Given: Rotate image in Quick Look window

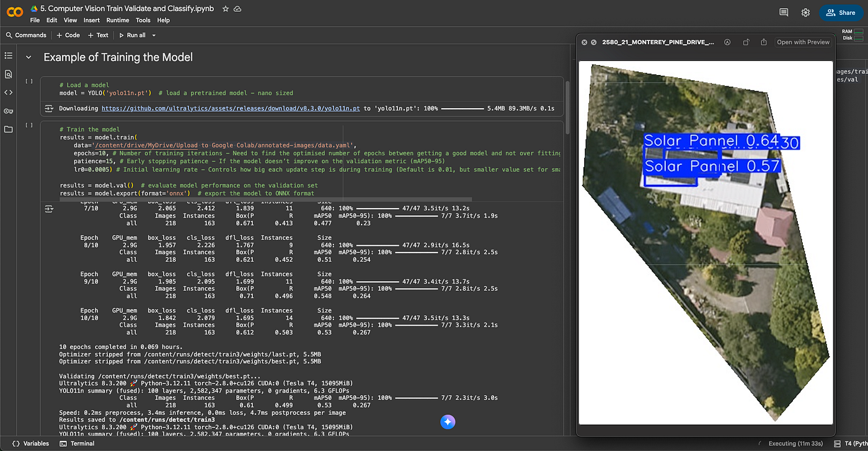Looking at the screenshot, I should click(746, 42).
